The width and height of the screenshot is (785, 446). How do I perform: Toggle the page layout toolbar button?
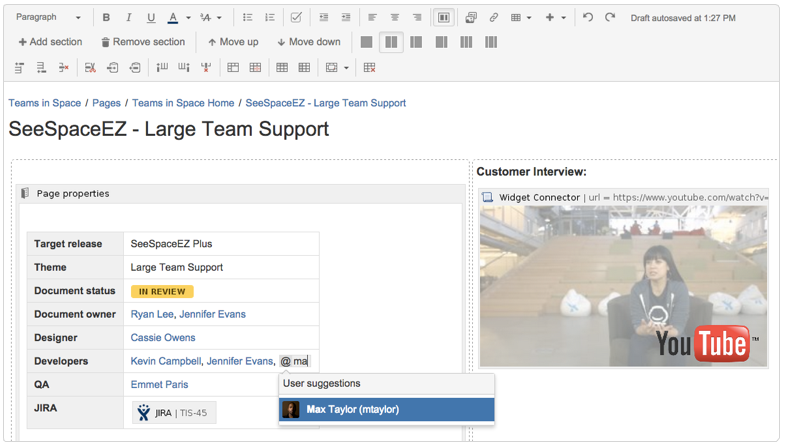tap(444, 18)
